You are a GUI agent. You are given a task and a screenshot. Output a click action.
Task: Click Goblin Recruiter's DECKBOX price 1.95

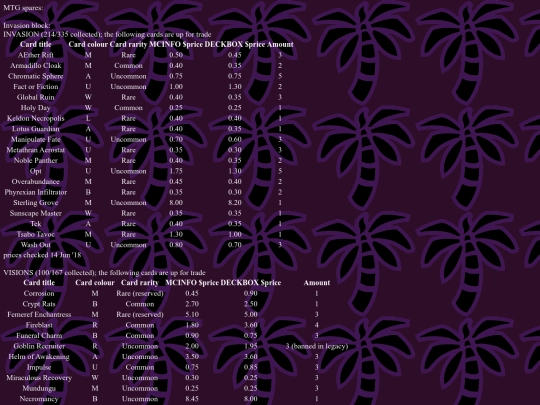pyautogui.click(x=251, y=346)
